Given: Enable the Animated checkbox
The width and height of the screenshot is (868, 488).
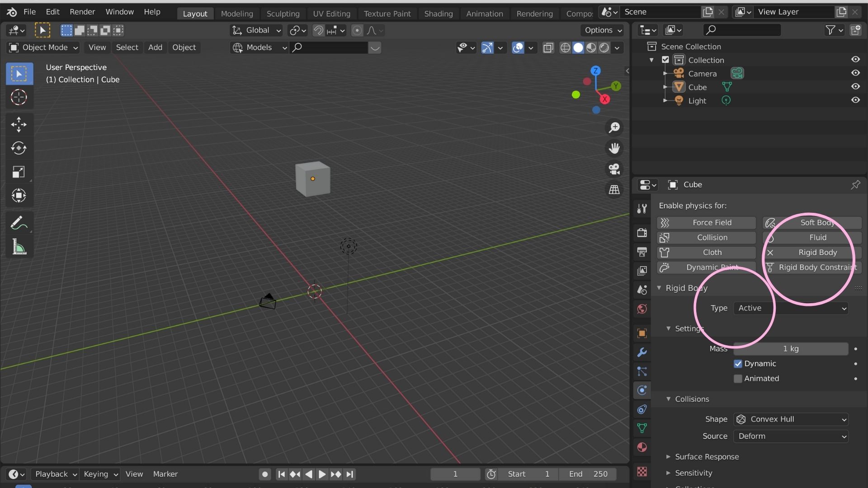Looking at the screenshot, I should point(738,379).
